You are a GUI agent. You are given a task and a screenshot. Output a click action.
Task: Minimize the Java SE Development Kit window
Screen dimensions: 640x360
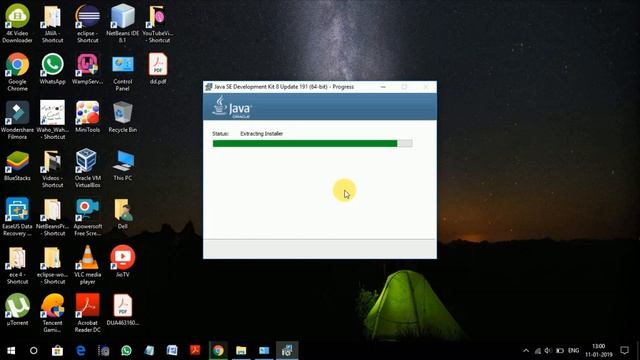tap(383, 87)
